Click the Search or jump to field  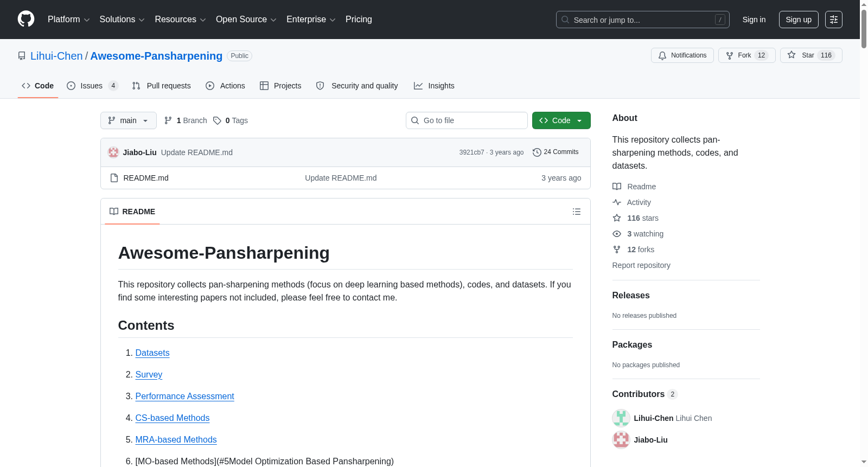tap(643, 20)
